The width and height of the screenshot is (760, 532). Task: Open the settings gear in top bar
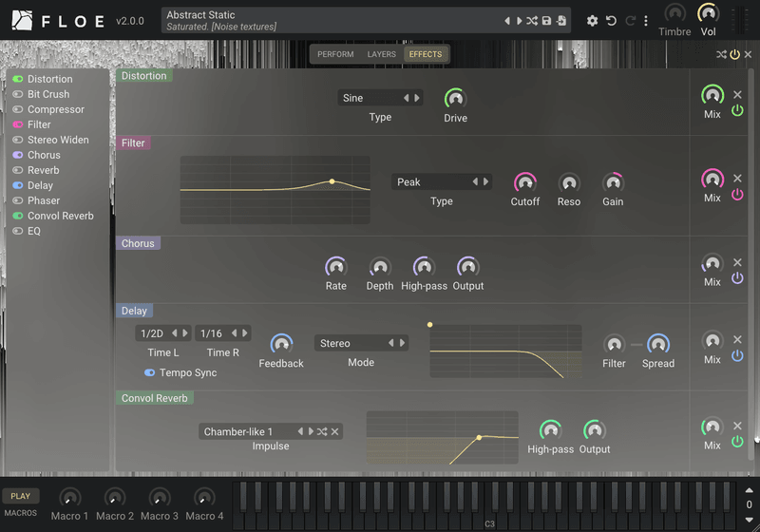592,21
